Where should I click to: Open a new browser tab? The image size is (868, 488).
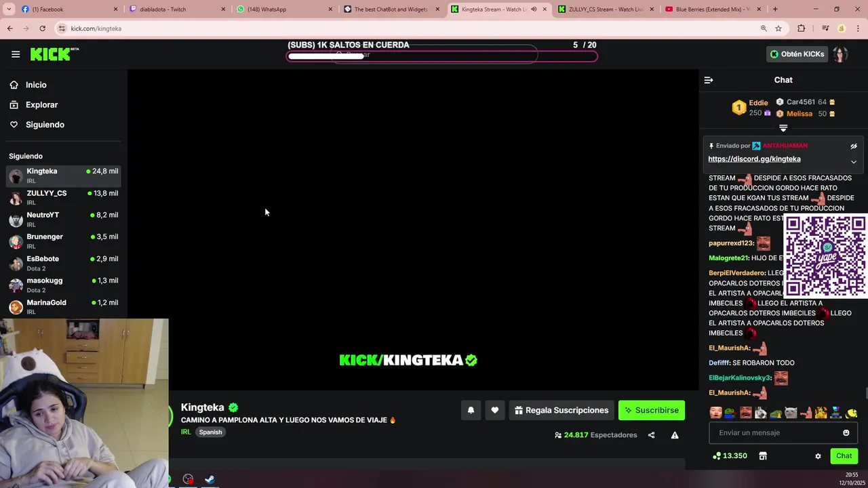tap(775, 9)
